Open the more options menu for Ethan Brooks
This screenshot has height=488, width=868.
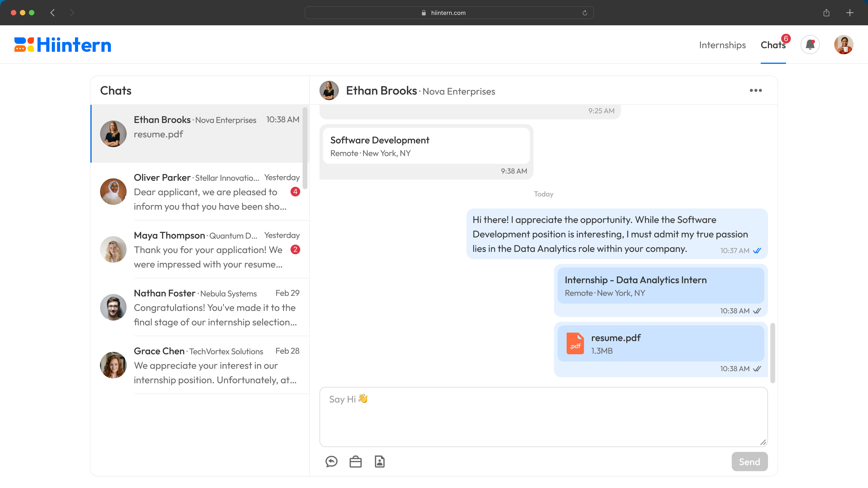(756, 90)
